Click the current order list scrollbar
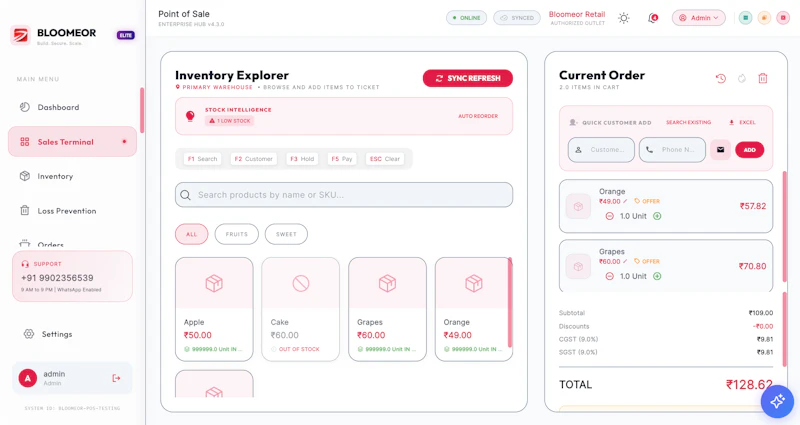 (784, 229)
